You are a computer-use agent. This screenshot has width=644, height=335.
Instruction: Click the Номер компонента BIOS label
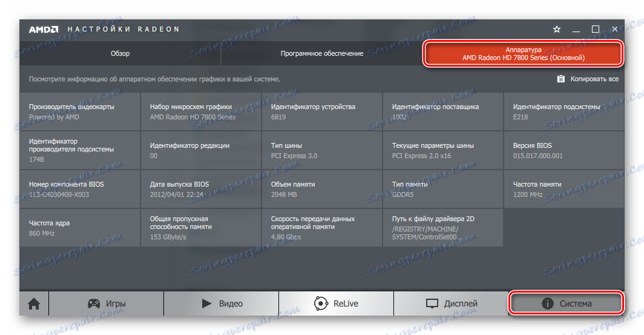66,184
